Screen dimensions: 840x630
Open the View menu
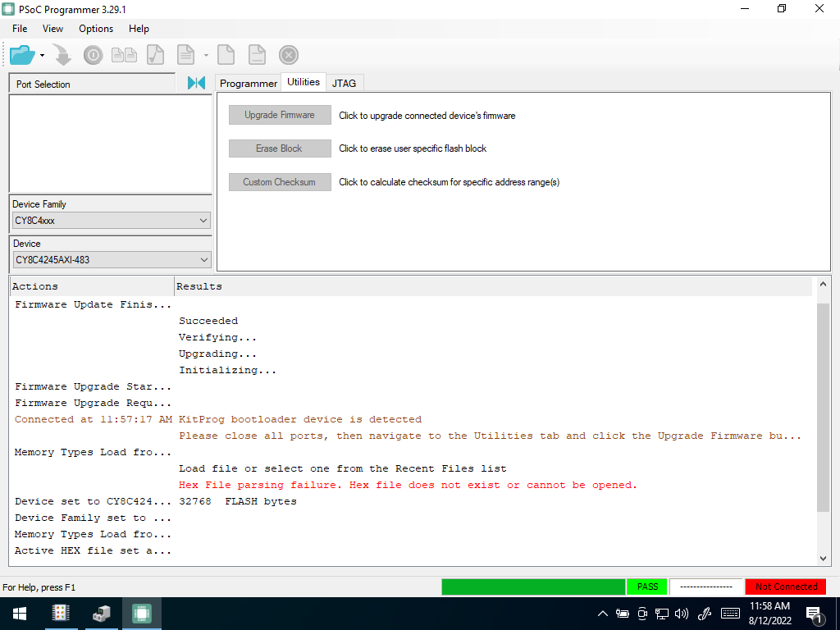click(52, 29)
